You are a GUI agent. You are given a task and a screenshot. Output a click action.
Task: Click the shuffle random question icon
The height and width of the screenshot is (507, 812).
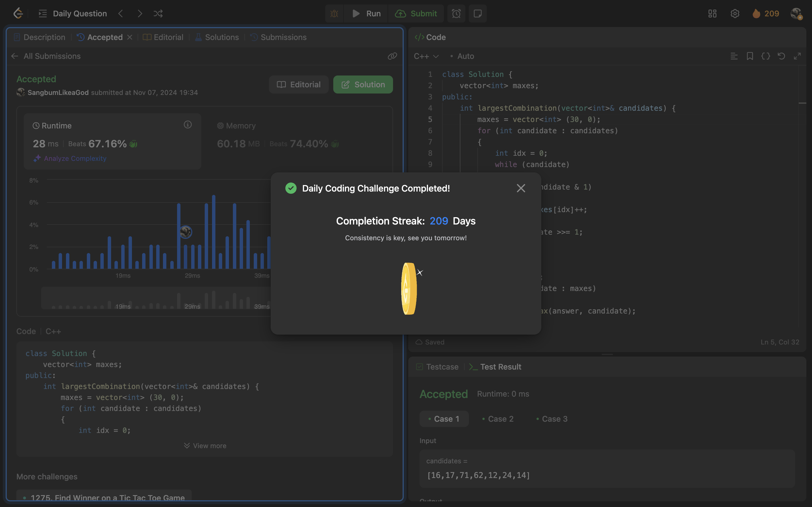point(158,14)
